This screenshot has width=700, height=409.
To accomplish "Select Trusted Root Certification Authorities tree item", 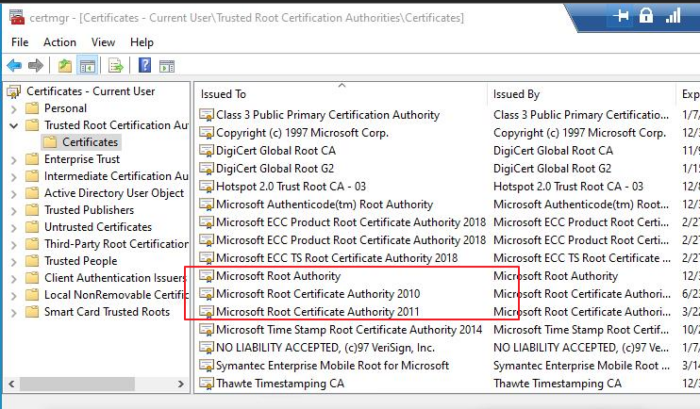I will coord(116,125).
